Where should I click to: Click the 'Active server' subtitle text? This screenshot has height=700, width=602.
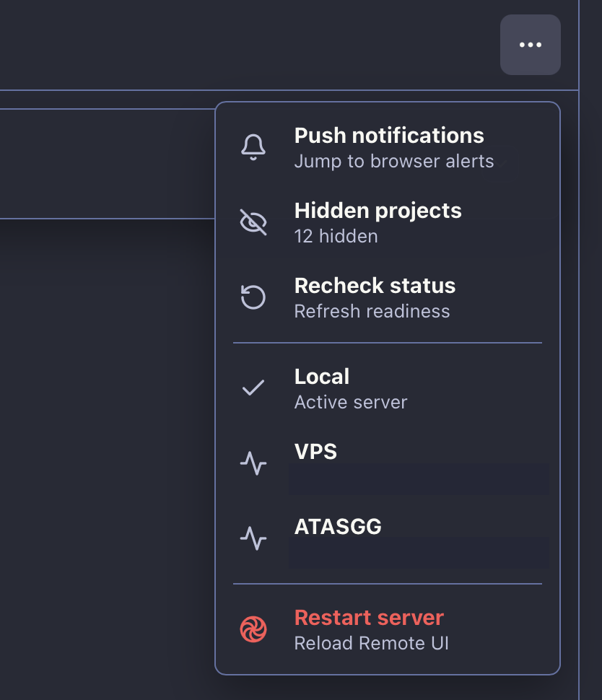pyautogui.click(x=351, y=402)
